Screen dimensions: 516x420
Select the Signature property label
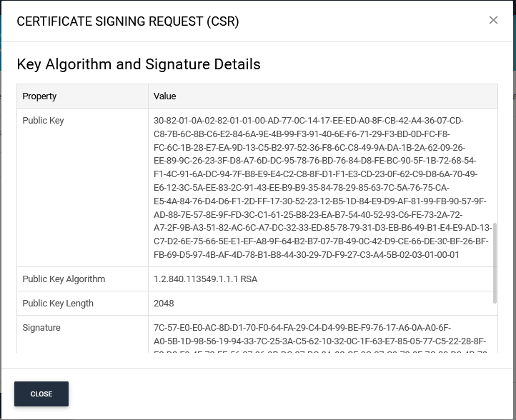point(41,328)
